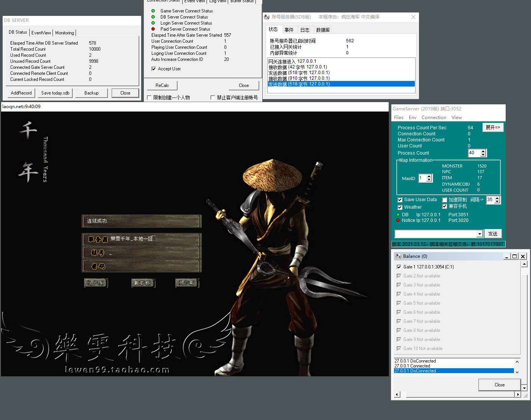Disable the Save User Data checkbox
This screenshot has height=420, width=531.
[400, 200]
